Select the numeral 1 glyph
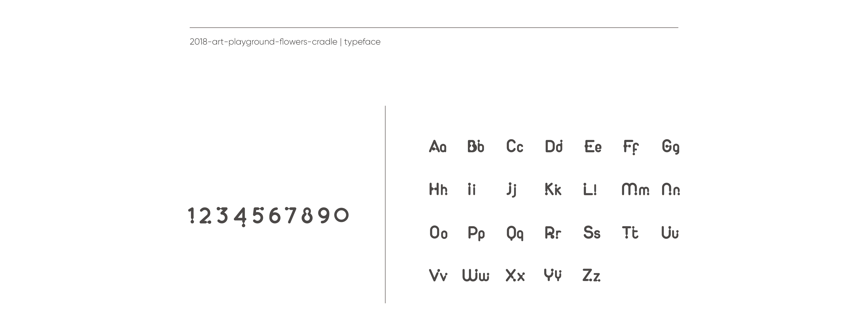The height and width of the screenshot is (331, 868). coord(191,215)
